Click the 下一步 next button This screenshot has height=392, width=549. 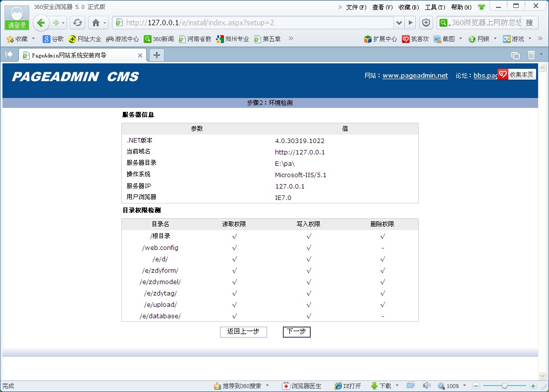(x=297, y=332)
